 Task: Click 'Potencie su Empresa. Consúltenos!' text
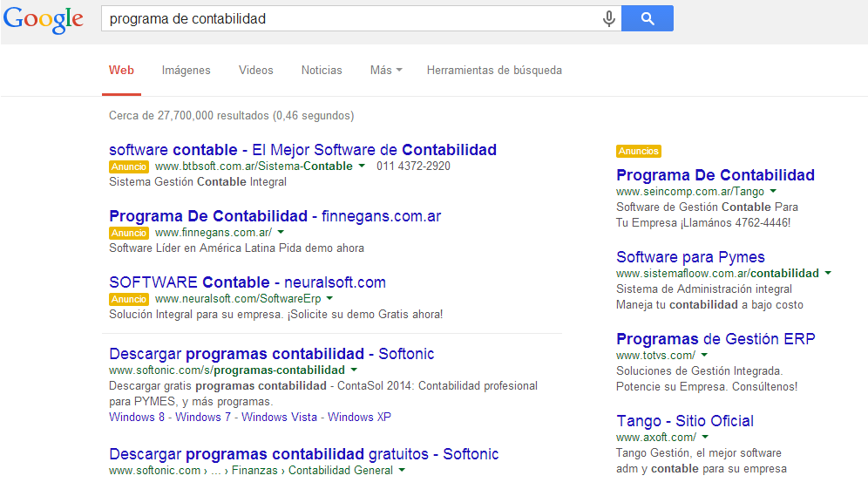pyautogui.click(x=707, y=386)
